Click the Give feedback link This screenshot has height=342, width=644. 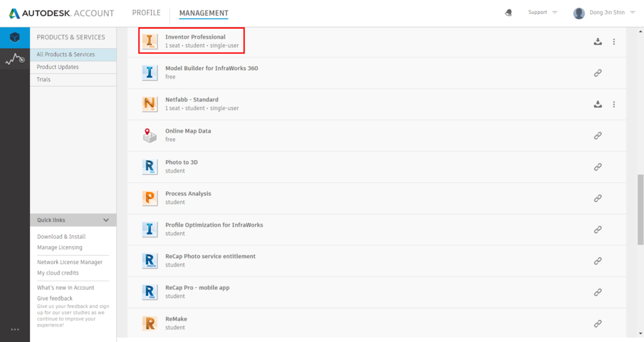pos(55,298)
